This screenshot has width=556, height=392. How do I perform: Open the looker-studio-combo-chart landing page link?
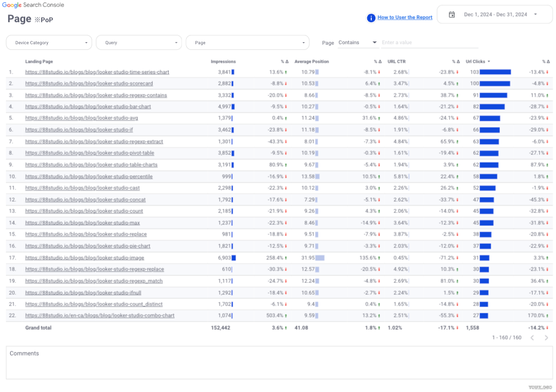(x=100, y=315)
